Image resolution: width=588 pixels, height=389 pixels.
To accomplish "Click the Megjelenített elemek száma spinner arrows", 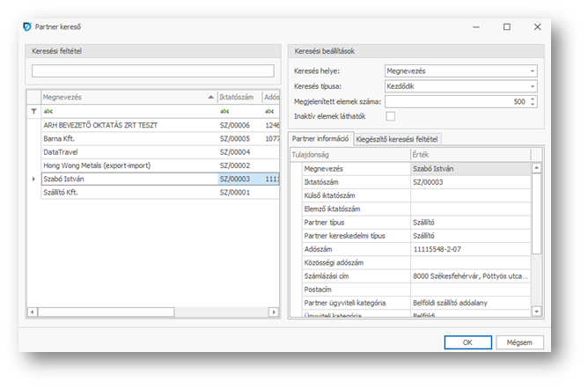I will coord(533,101).
